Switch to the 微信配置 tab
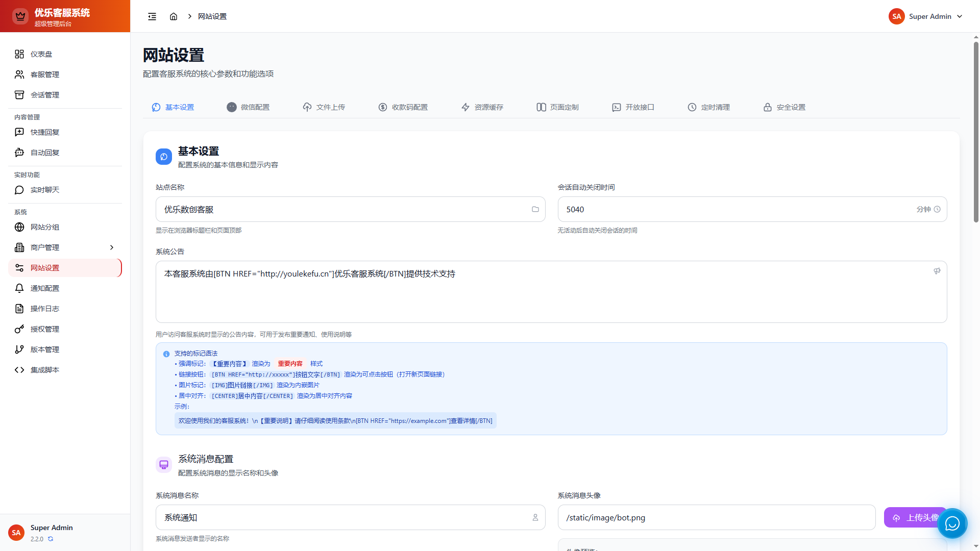Screen dimensions: 980x551 (x=248, y=107)
